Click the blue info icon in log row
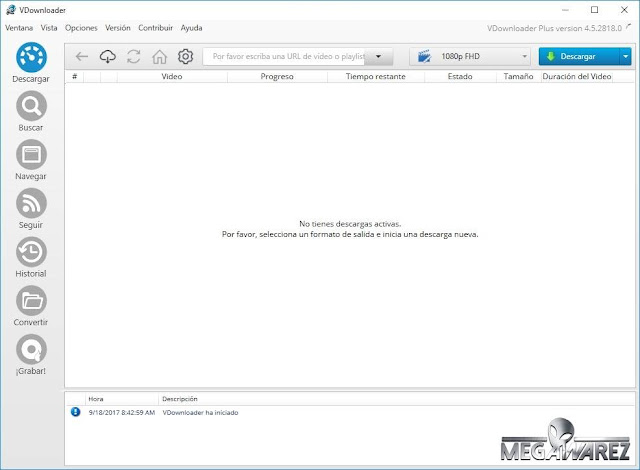Image resolution: width=640 pixels, height=470 pixels. 76,412
